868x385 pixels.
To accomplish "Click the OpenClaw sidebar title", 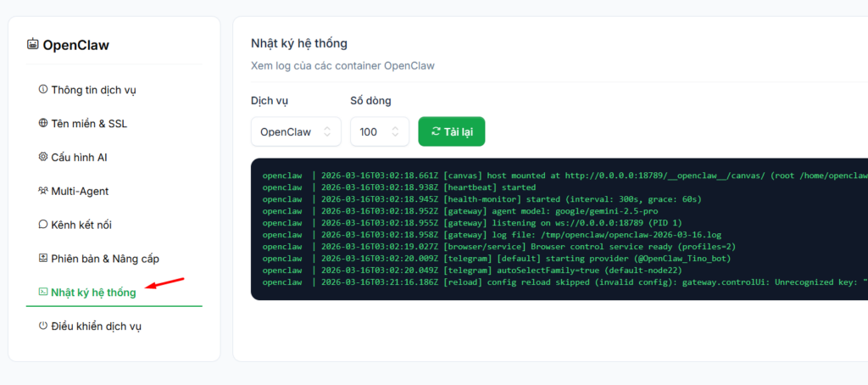I will click(75, 45).
